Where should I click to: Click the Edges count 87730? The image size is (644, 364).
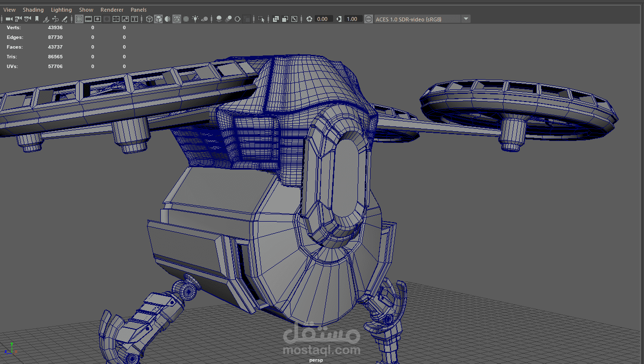click(x=55, y=37)
